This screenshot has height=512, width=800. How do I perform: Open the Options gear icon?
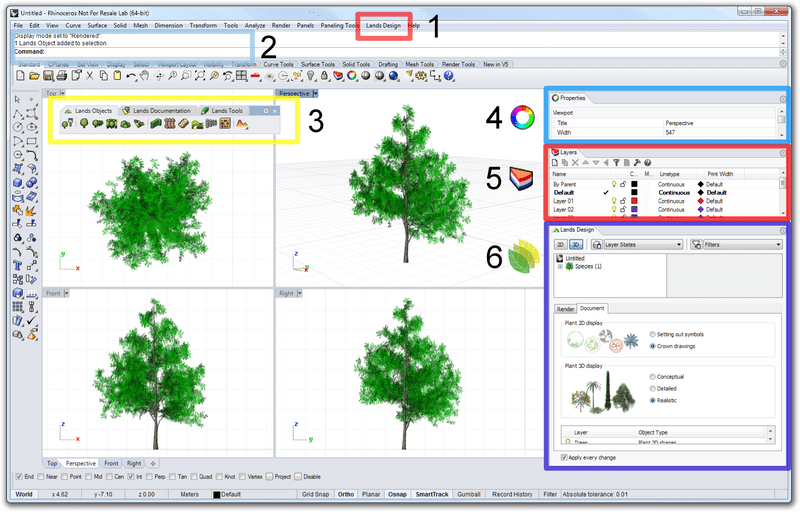point(421,76)
